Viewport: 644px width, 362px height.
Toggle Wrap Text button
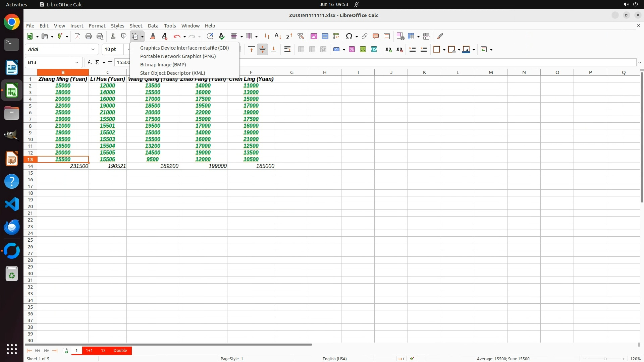click(287, 49)
